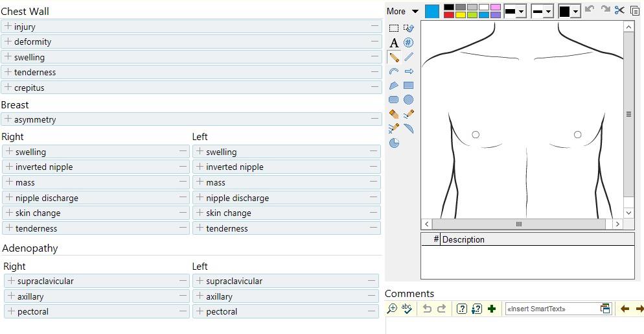644x334 pixels.
Task: Set left axillary adenopathy to negative
Action: point(373,296)
